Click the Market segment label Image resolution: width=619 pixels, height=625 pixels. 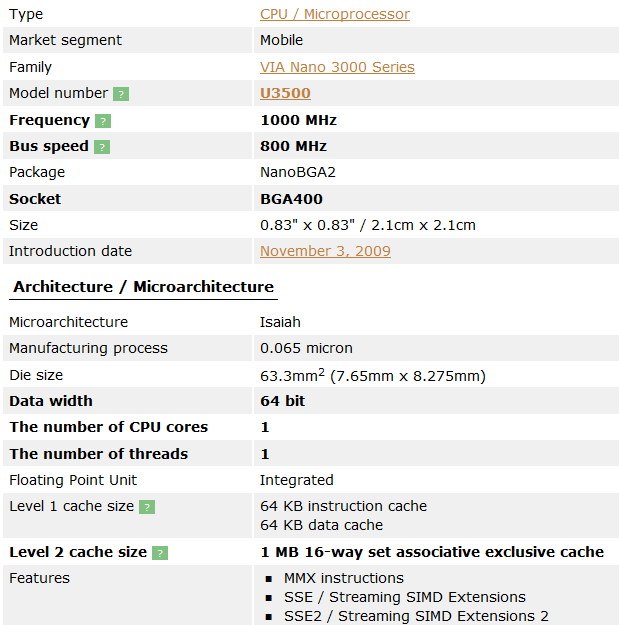[x=65, y=40]
